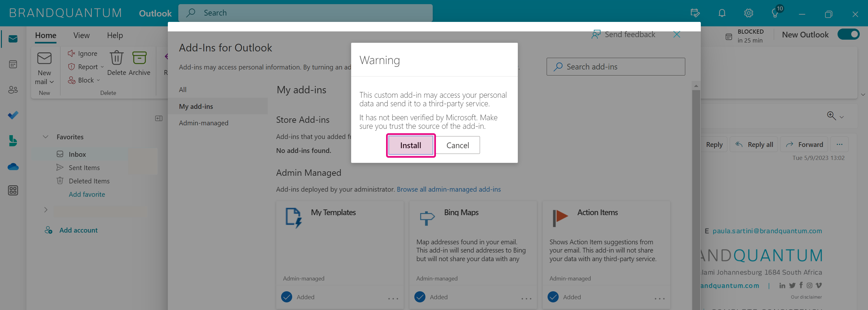
Task: Click the New mail envelope icon
Action: pyautogui.click(x=44, y=58)
